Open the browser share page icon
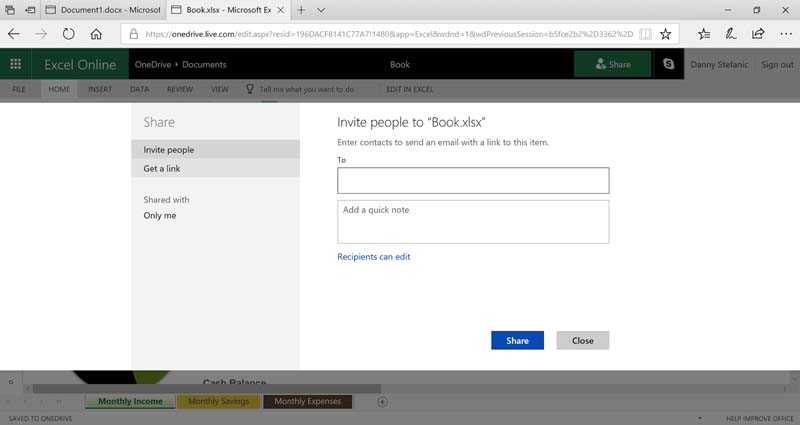This screenshot has height=425, width=800. tap(758, 34)
